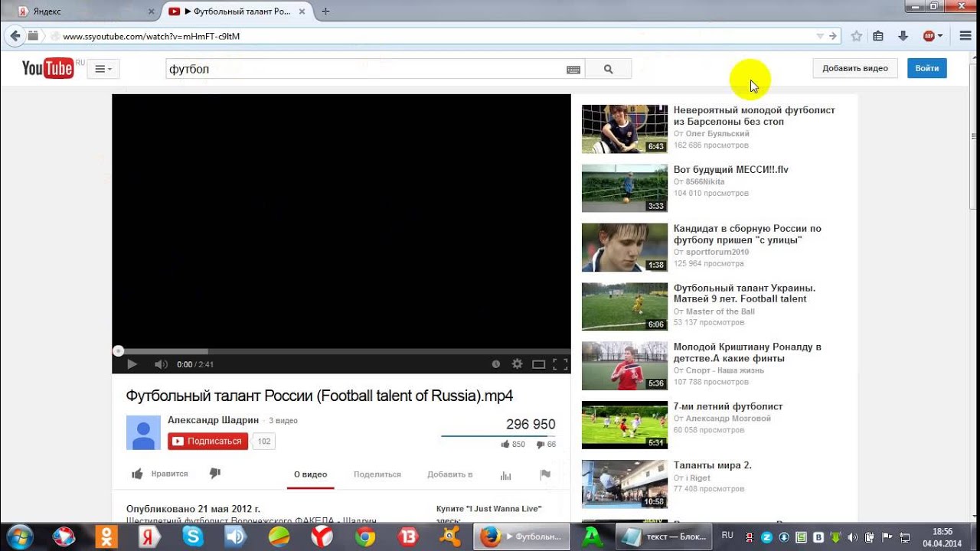This screenshot has width=980, height=551.
Task: Open the on-screen keyboard in search box
Action: click(x=573, y=70)
